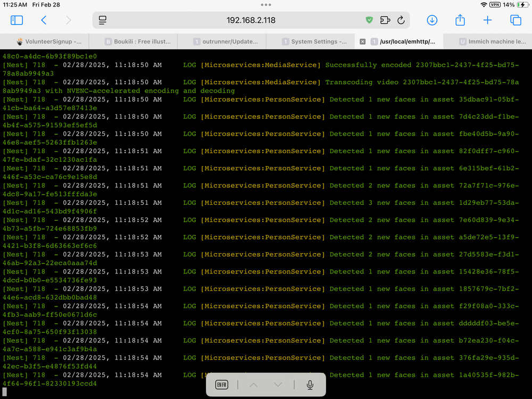
Task: Start dictation with the microphone icon
Action: pos(310,385)
